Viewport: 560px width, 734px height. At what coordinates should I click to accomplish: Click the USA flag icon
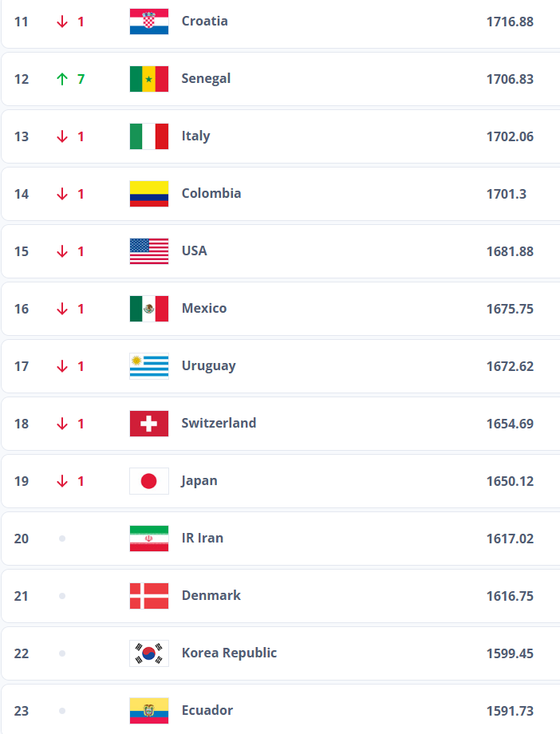pos(149,251)
